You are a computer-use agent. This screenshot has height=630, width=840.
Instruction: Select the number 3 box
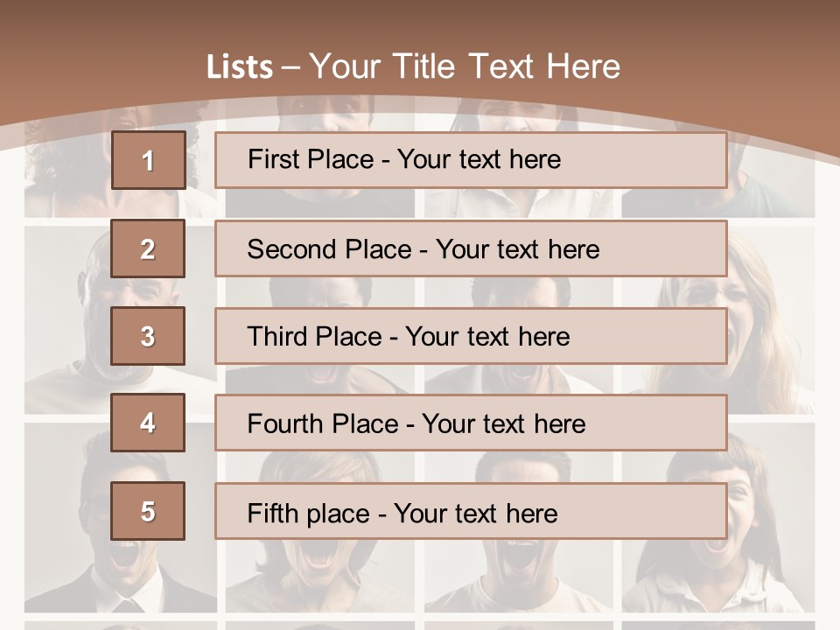click(148, 336)
